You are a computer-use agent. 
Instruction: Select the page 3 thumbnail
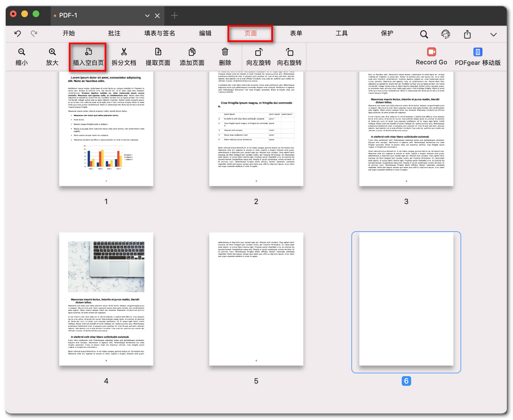pos(406,128)
